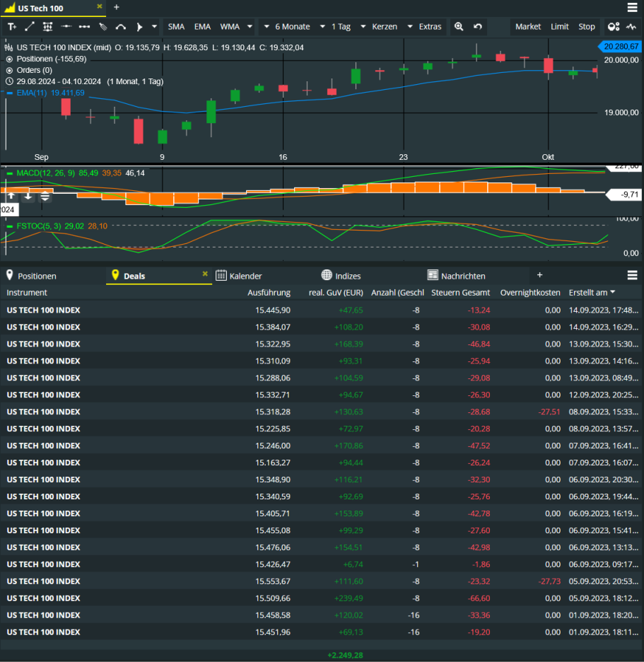644x662 pixels.
Task: Move the MACD panel up with arrow
Action: (11, 195)
